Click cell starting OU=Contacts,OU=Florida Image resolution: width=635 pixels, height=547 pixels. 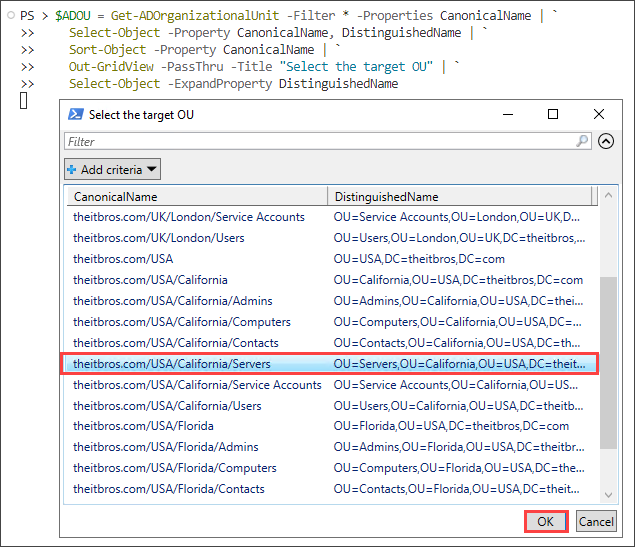[456, 490]
